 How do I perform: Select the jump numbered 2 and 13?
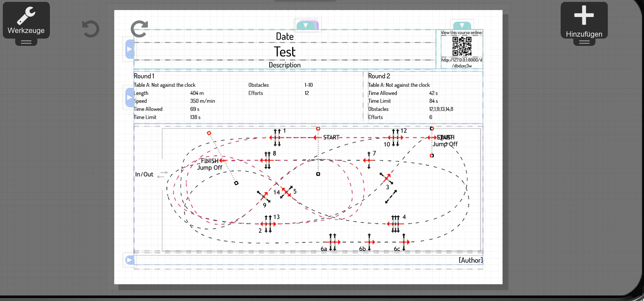[268, 224]
